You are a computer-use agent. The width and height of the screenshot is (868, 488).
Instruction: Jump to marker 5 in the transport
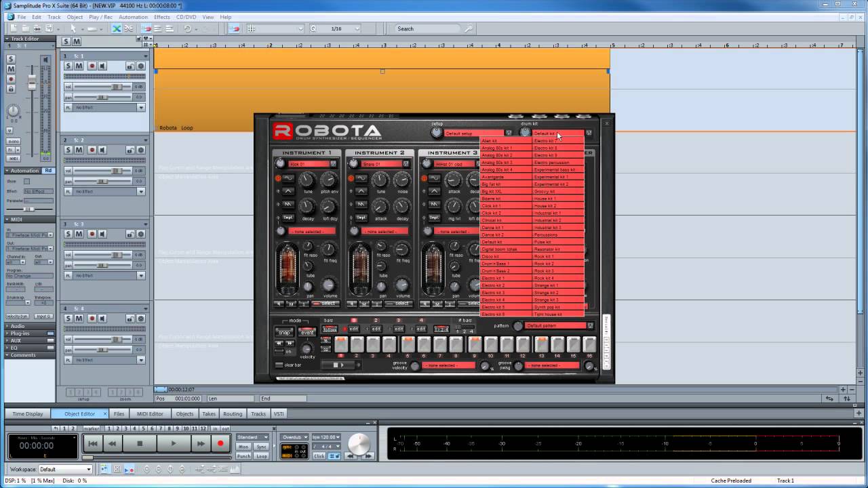coord(142,428)
